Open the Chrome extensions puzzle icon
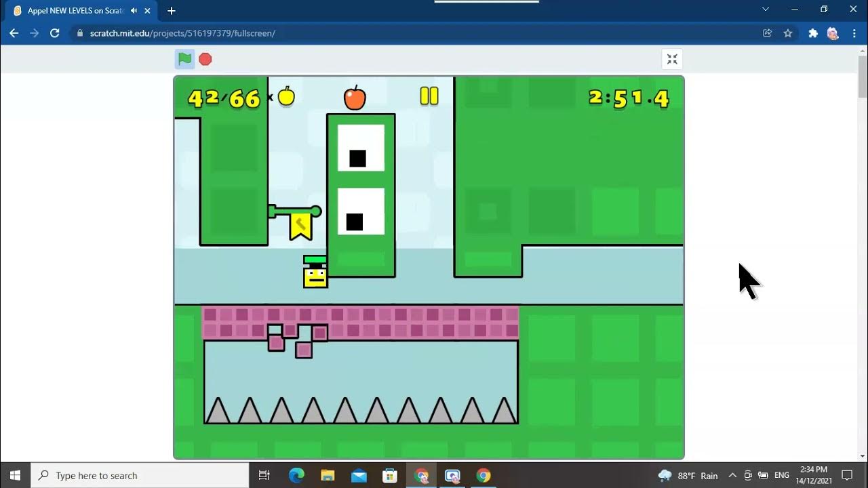 coord(813,33)
